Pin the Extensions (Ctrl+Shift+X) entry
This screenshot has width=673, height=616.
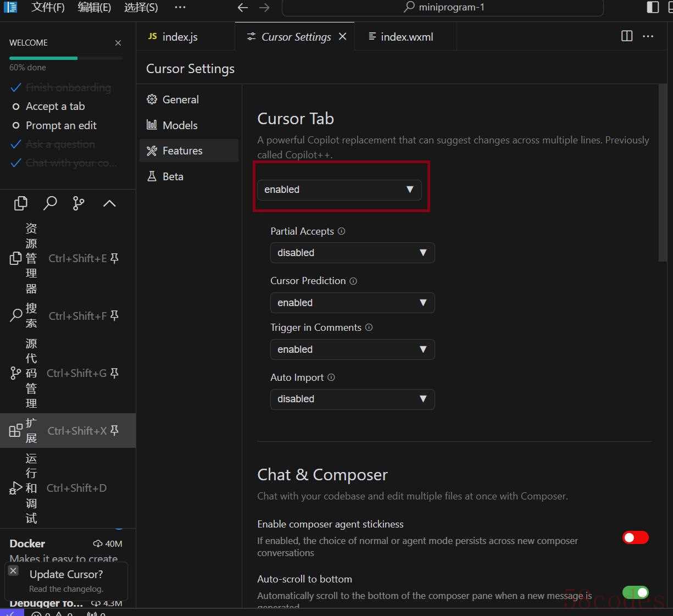[x=114, y=430]
